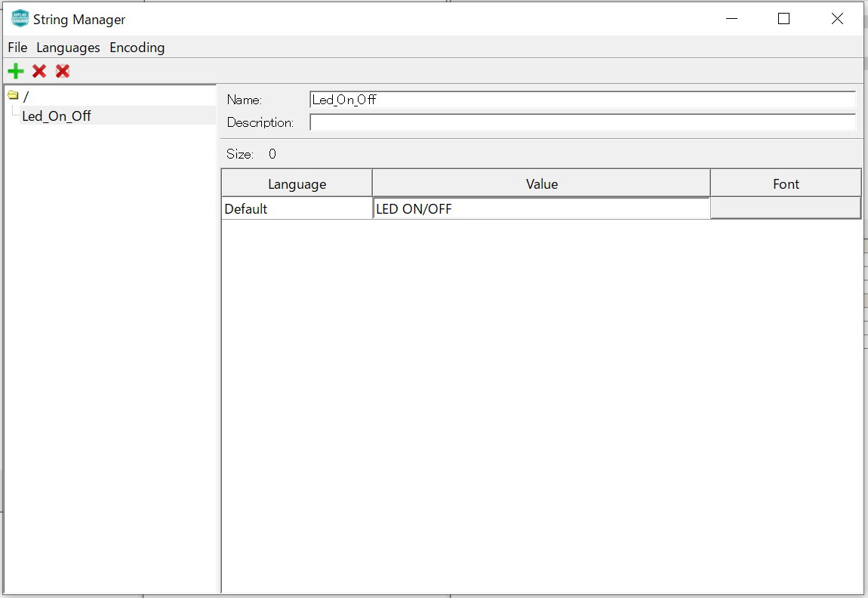Click the Value column header
Viewport: 868px width, 598px height.
[x=541, y=183]
